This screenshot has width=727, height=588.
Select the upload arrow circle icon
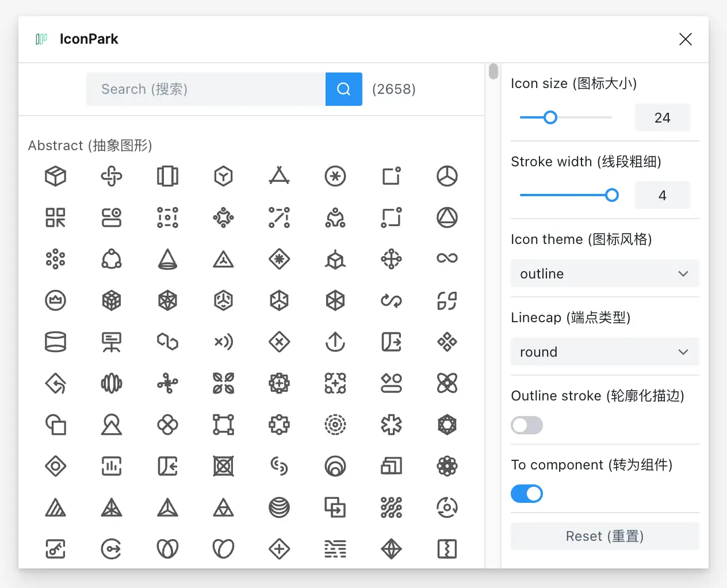tap(335, 342)
